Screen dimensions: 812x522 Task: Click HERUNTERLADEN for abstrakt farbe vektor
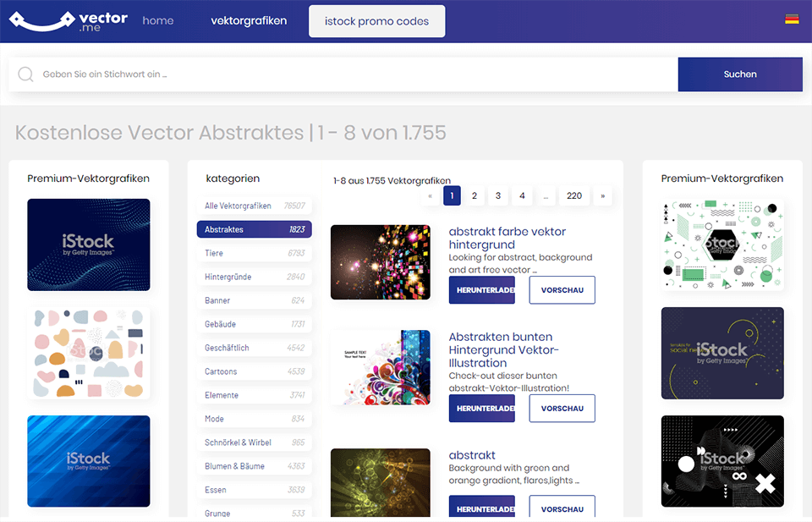(x=481, y=289)
